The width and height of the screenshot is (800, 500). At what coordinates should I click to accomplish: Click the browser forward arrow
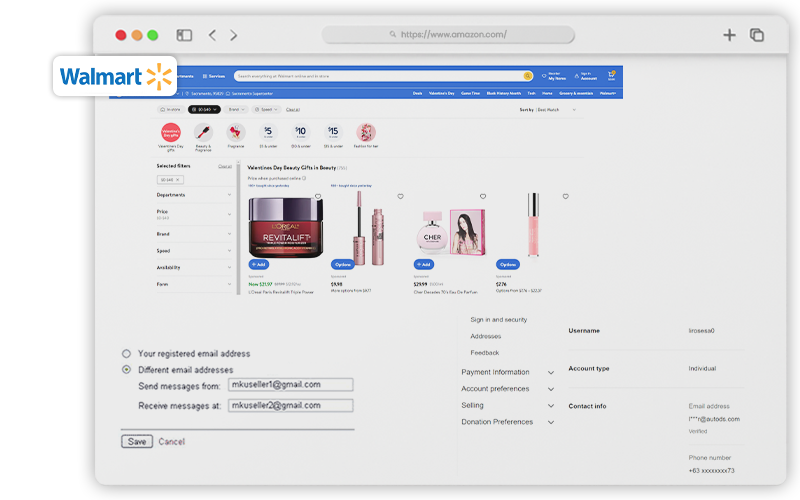click(234, 35)
